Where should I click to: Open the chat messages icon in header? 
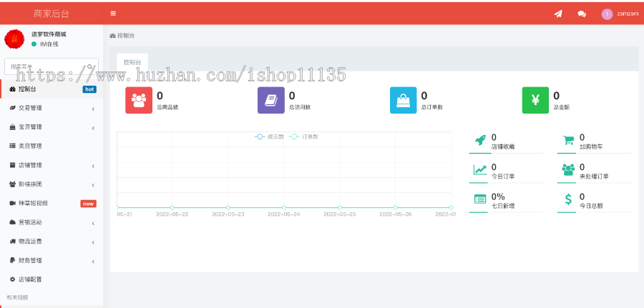point(582,14)
